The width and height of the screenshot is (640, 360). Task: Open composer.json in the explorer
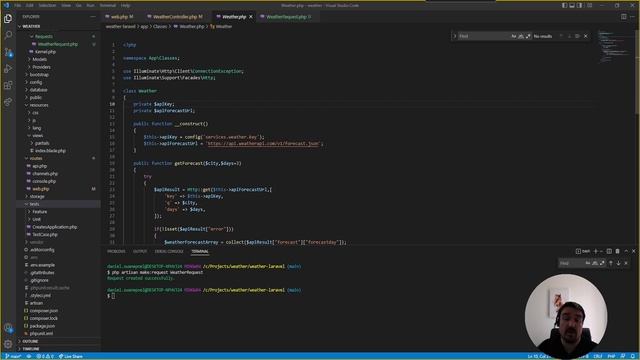tap(59, 311)
